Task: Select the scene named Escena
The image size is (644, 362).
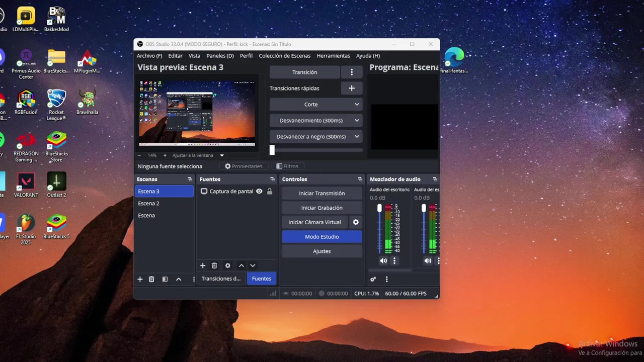Action: [x=164, y=216]
